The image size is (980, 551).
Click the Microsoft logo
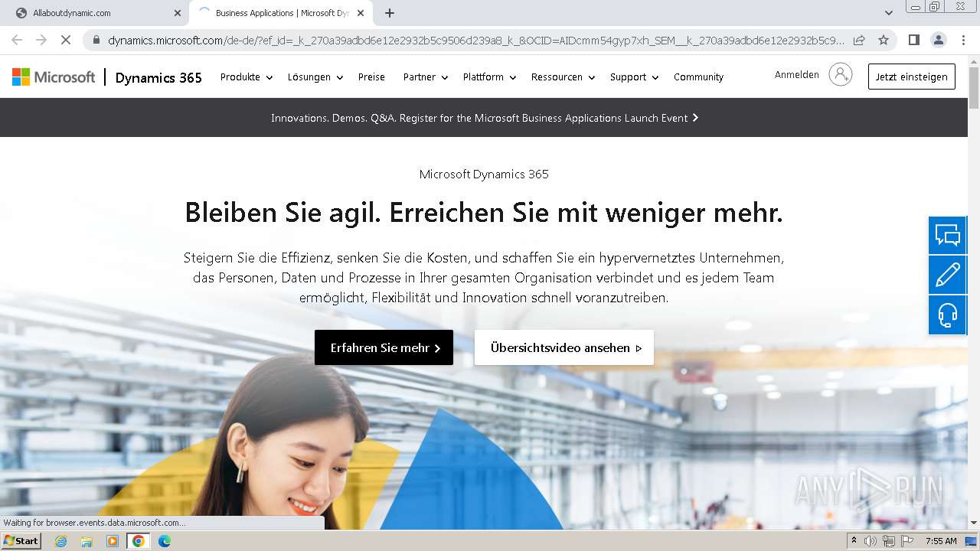tap(54, 77)
